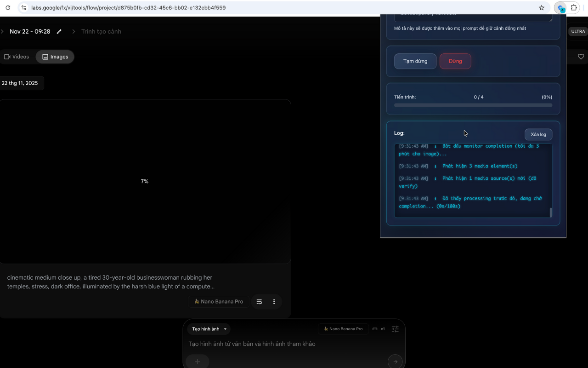Click the 'Phát hiện 1 media source(s) mới' log line
The image size is (588, 368).
(x=468, y=182)
